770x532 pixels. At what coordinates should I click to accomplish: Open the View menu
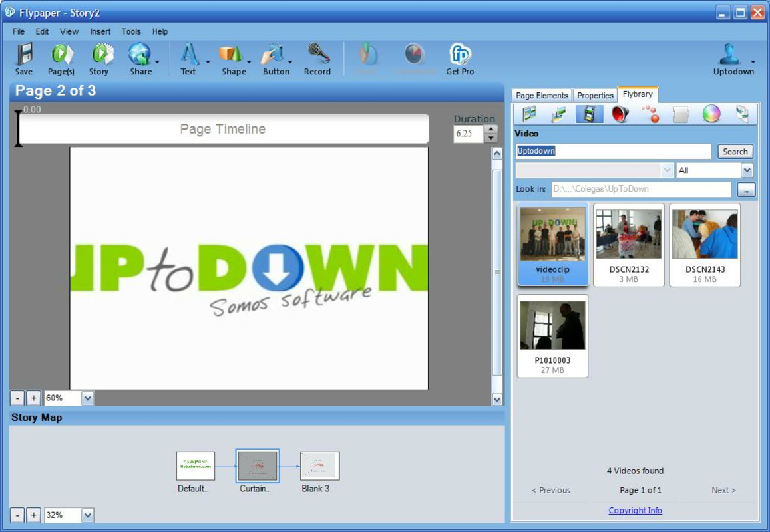pyautogui.click(x=69, y=31)
